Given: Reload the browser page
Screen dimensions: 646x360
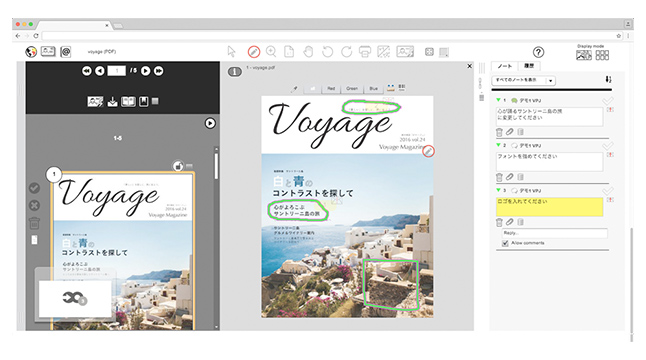Looking at the screenshot, I should pos(36,36).
